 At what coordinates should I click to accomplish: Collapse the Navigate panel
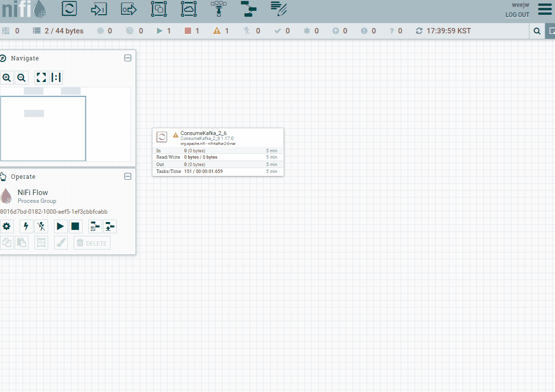click(x=128, y=58)
